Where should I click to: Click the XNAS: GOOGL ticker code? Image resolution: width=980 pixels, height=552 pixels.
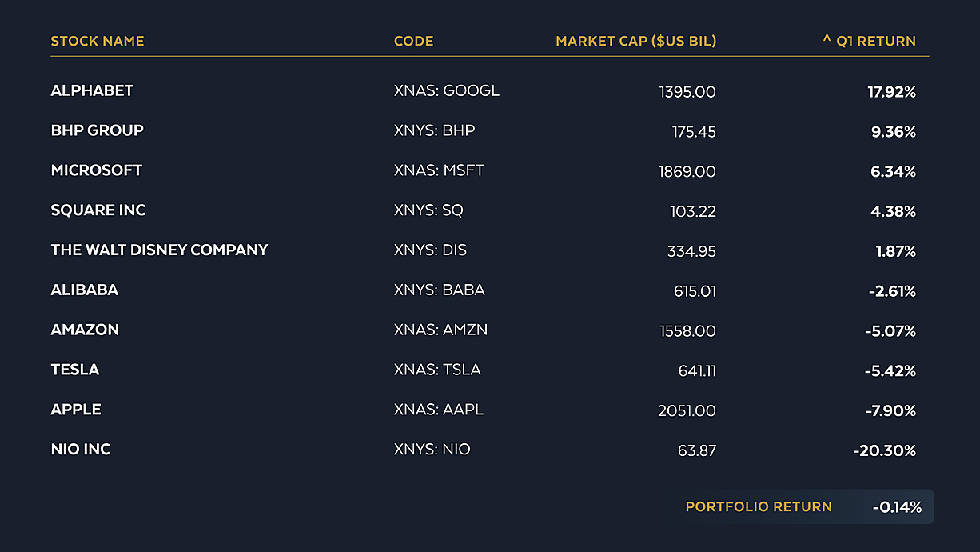point(447,90)
